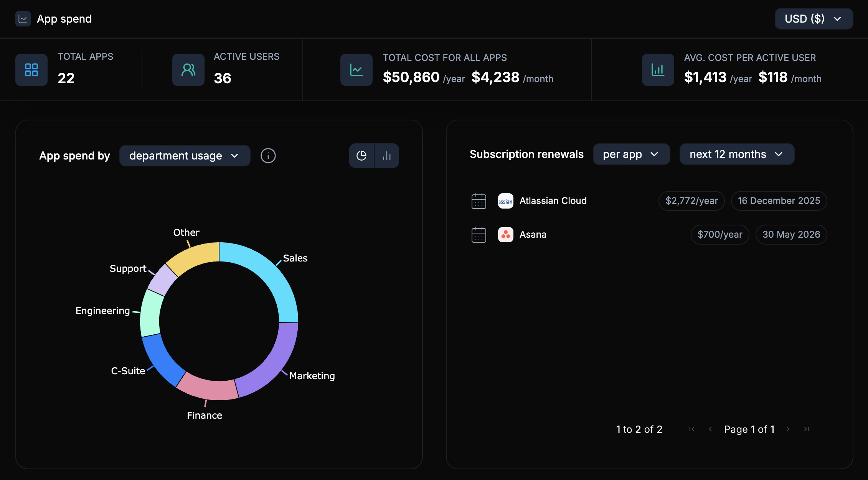Screen dimensions: 868x480
Task: Click the Total Cost chart icon
Action: coord(356,69)
